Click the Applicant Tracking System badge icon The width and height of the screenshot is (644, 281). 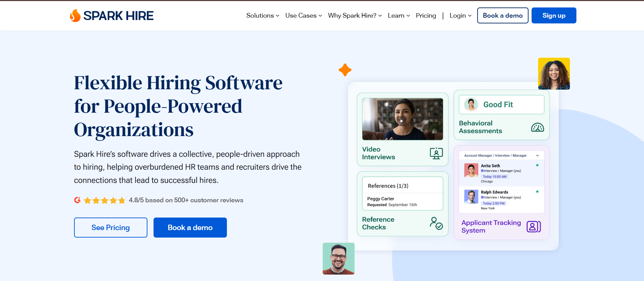[x=533, y=227]
